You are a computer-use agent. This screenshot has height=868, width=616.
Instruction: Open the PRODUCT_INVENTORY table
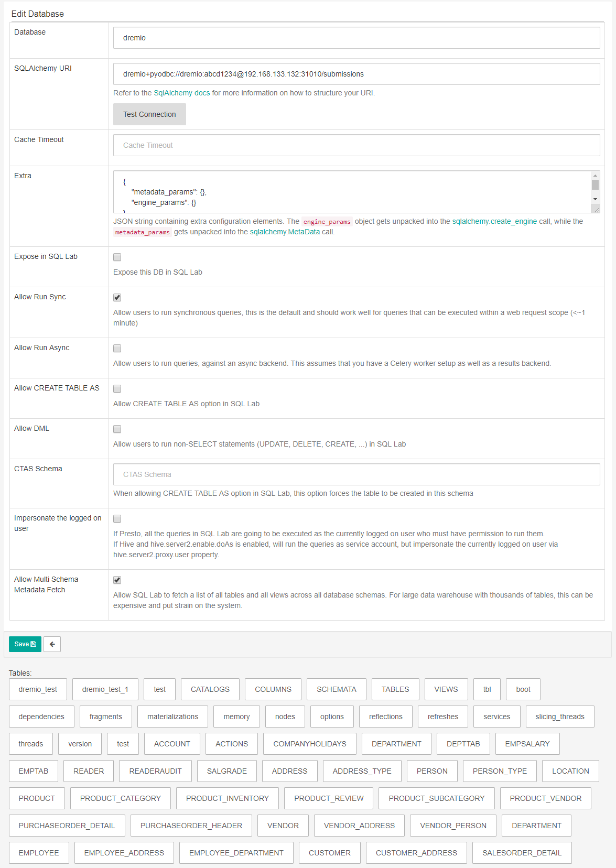(228, 798)
